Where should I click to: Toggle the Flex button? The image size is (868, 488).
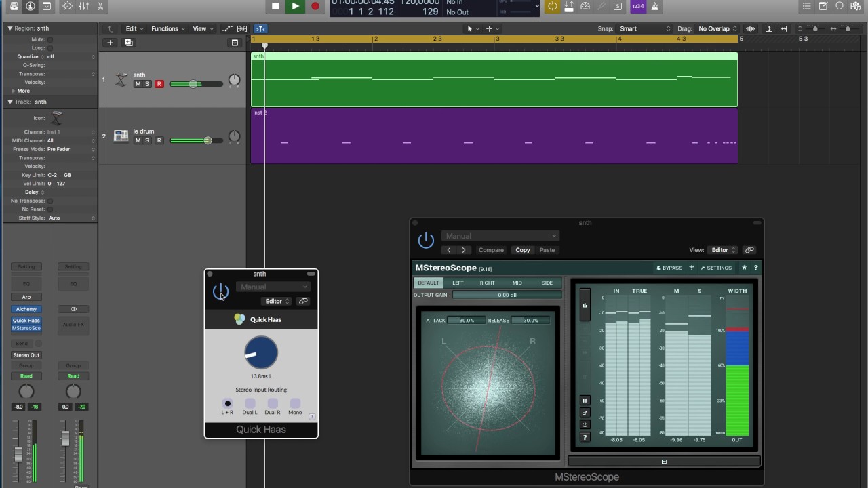click(x=242, y=28)
